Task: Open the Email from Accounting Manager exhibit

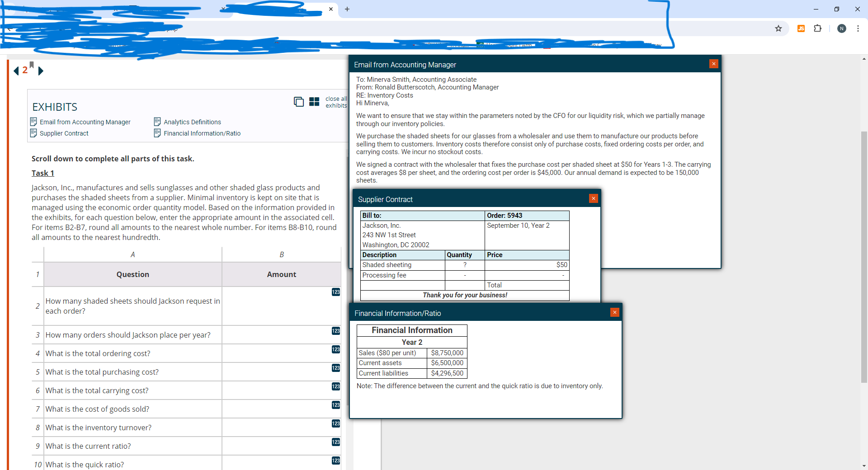Action: 85,122
